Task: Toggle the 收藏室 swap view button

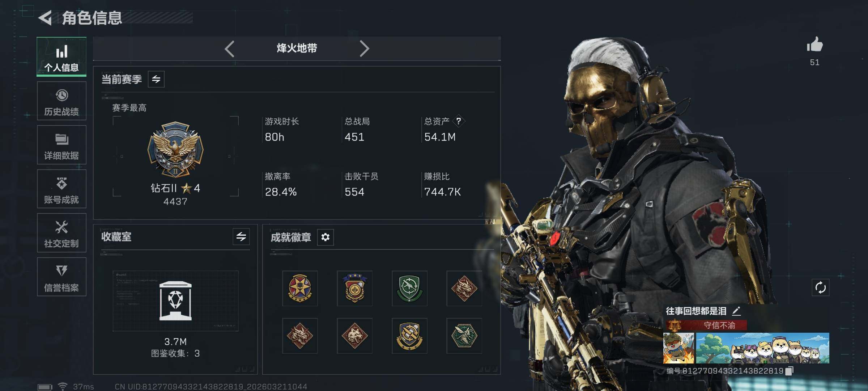Action: [241, 237]
